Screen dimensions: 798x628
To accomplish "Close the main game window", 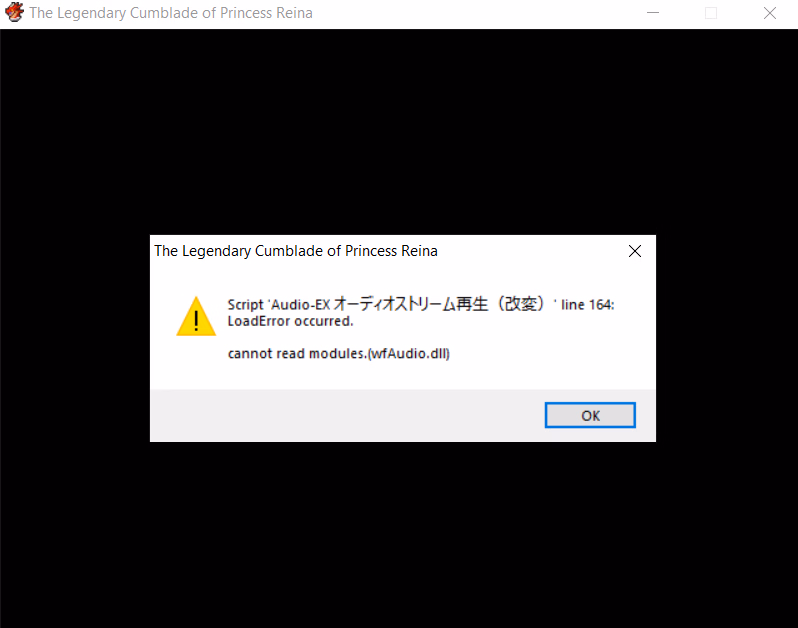I will pyautogui.click(x=770, y=13).
